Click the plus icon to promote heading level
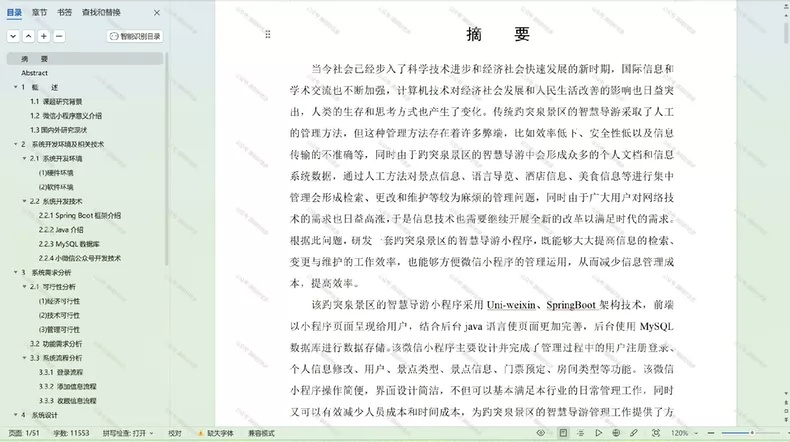Image resolution: width=790 pixels, height=442 pixels. click(x=44, y=36)
